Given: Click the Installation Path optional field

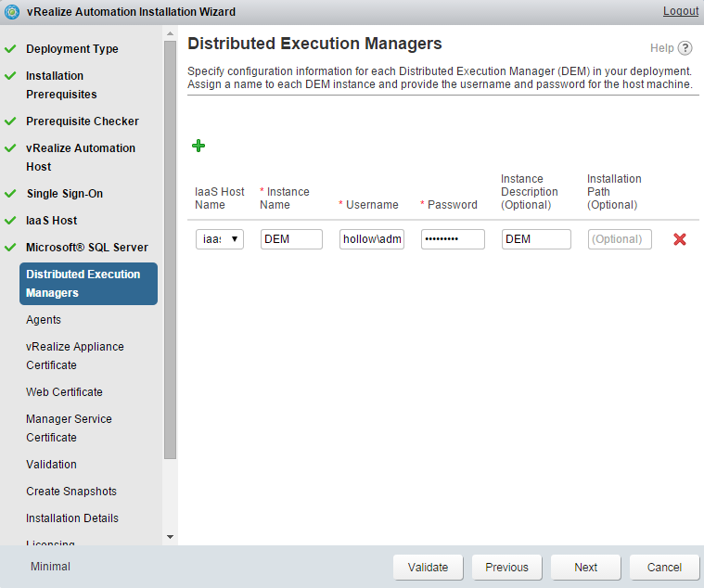Looking at the screenshot, I should coord(620,239).
